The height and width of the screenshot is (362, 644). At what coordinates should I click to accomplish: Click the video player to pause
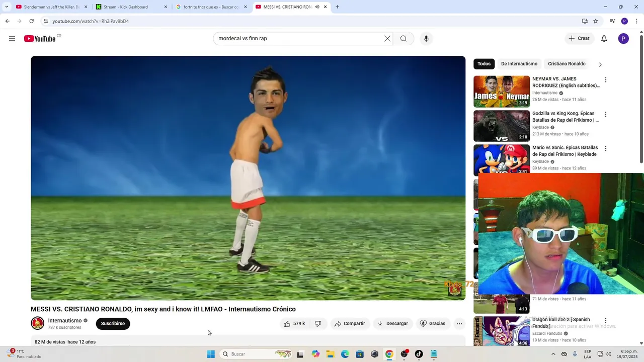(x=248, y=178)
